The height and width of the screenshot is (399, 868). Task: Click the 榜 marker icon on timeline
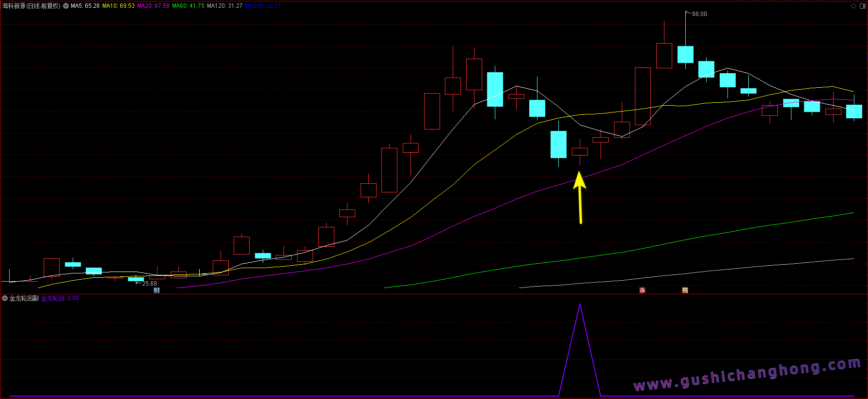[x=685, y=290]
